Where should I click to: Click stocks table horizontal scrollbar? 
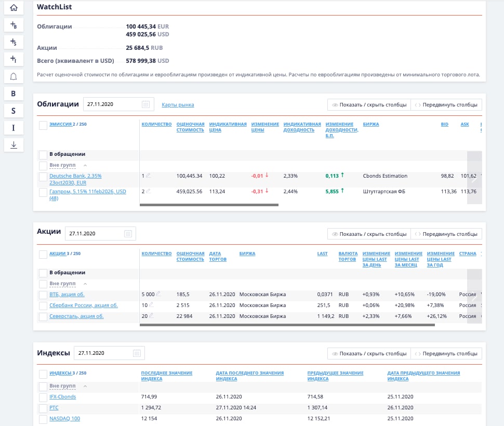coord(287,325)
